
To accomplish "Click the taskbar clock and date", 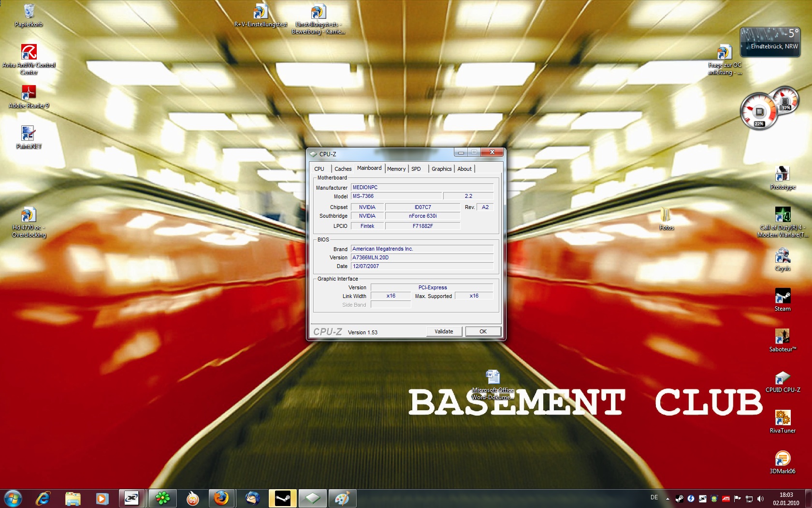I will tap(786, 499).
